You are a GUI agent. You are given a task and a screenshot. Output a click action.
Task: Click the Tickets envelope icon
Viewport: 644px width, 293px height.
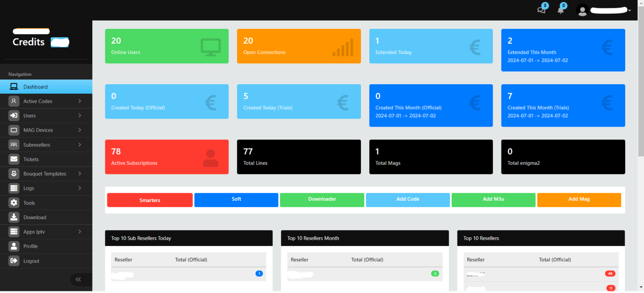pos(14,159)
